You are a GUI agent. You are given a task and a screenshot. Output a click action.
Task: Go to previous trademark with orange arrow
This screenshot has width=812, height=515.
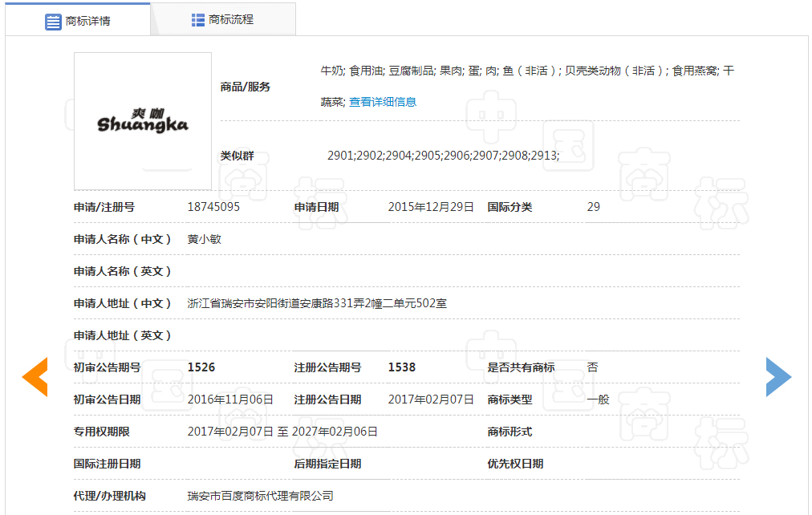pos(35,377)
